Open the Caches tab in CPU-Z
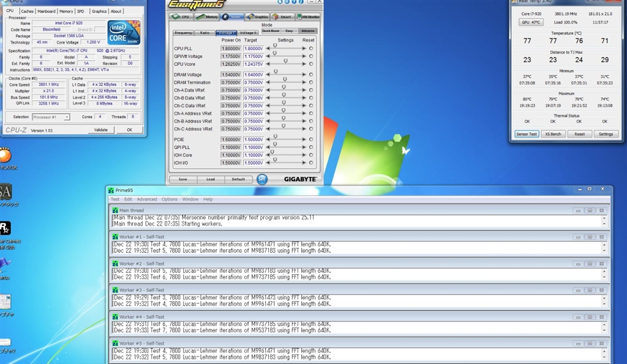This screenshot has height=364, width=627. 27,11
